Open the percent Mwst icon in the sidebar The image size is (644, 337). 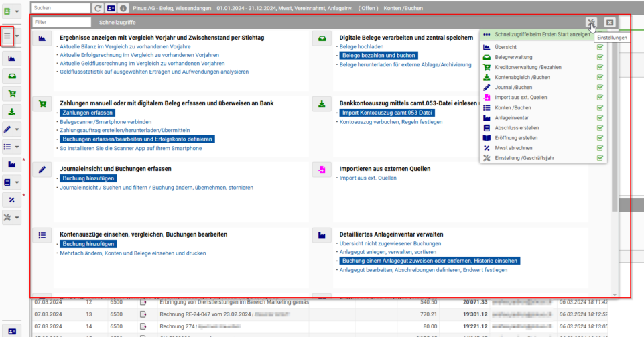pos(12,200)
